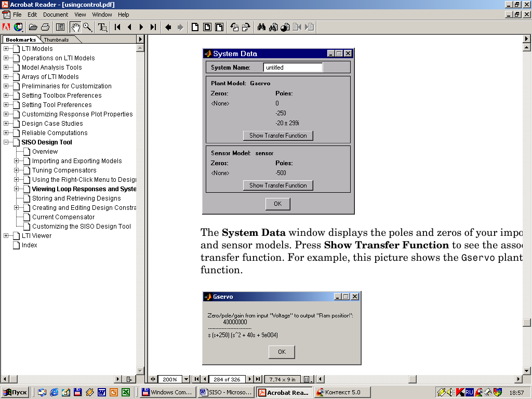Click the Print icon in toolbar
The height and width of the screenshot is (399, 532).
(45, 27)
